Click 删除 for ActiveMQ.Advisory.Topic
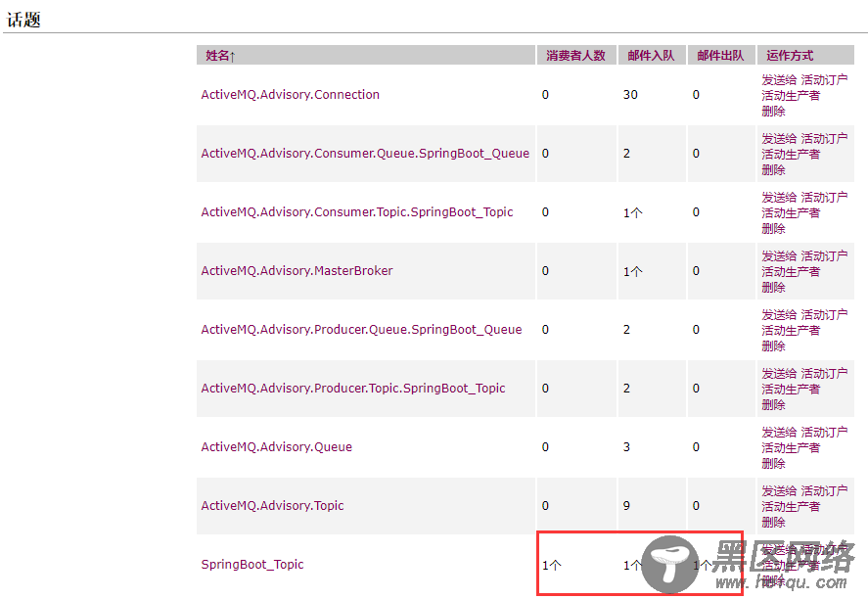The height and width of the screenshot is (599, 868). point(773,522)
